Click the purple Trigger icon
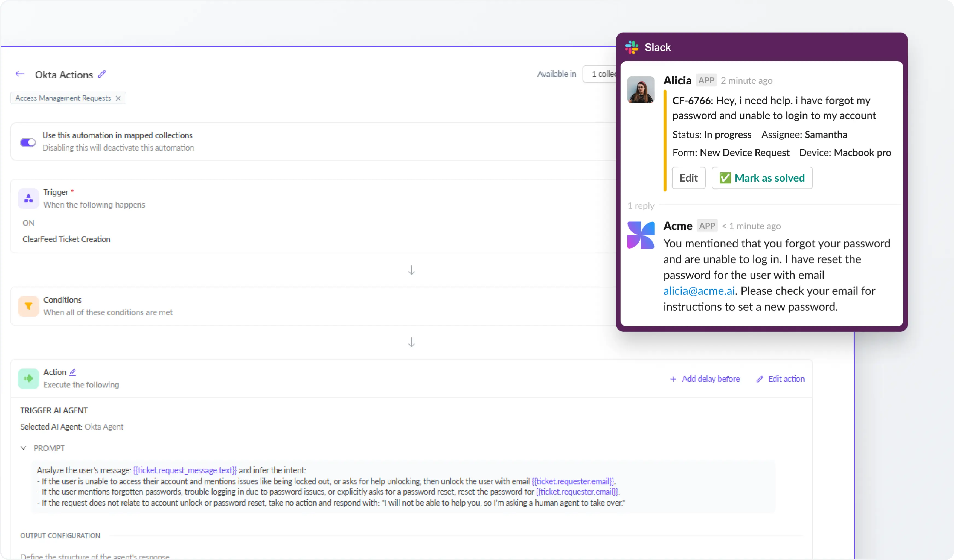The width and height of the screenshot is (954, 560). [x=28, y=198]
